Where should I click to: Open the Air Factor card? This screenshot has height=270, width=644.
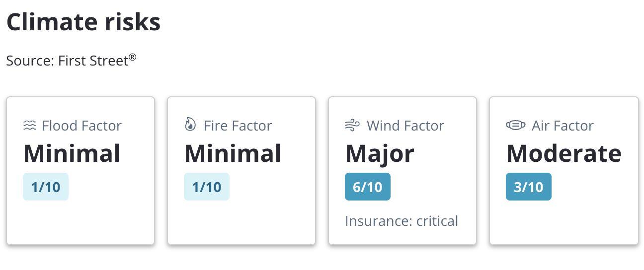click(x=564, y=171)
